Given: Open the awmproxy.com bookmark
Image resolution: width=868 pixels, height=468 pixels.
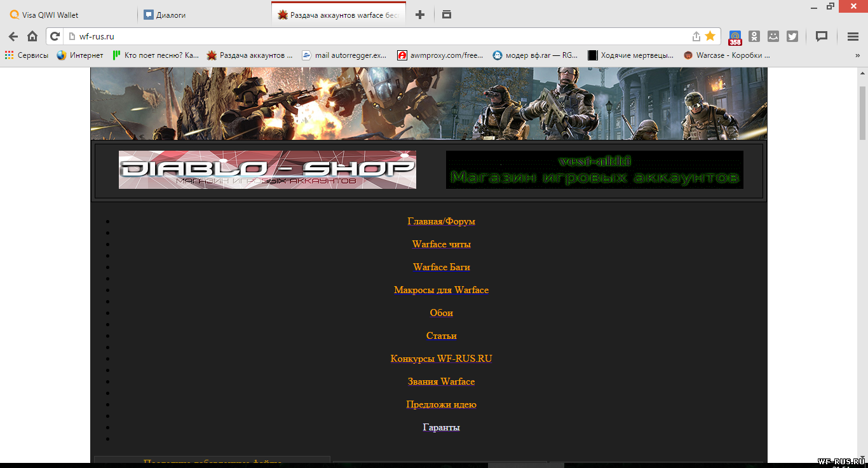Looking at the screenshot, I should pos(440,55).
